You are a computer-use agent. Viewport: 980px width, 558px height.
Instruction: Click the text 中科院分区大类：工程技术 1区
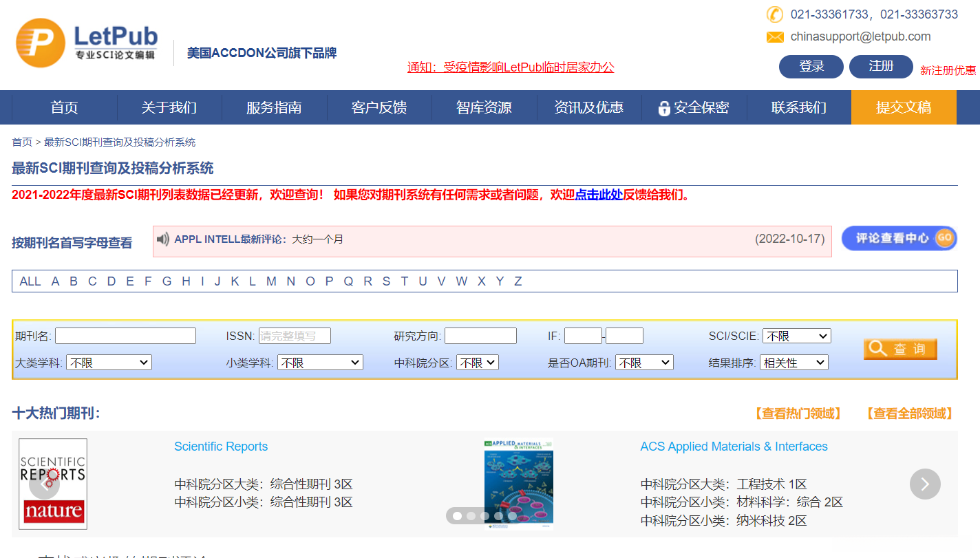coord(723,484)
